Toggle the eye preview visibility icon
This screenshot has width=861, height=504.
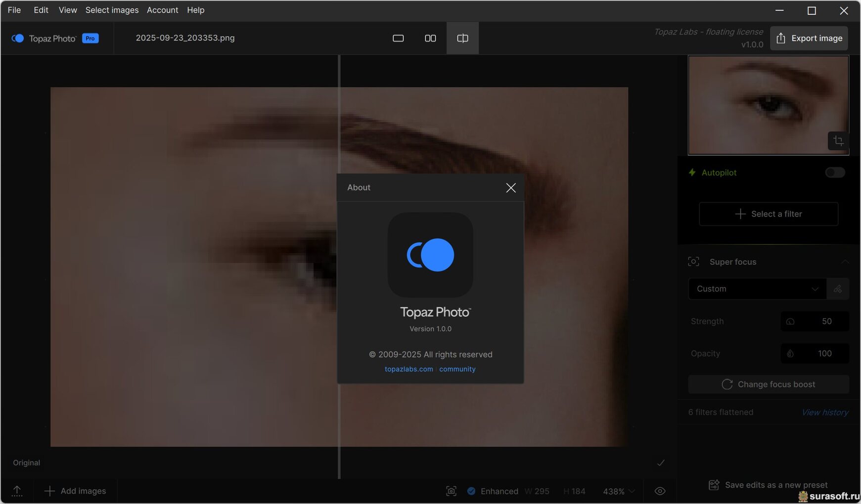tap(660, 491)
